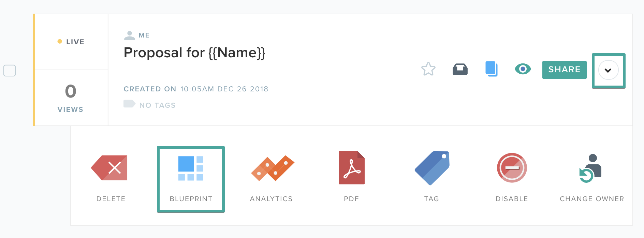644x238 pixels.
Task: Click the NO TAGS label
Action: (157, 105)
